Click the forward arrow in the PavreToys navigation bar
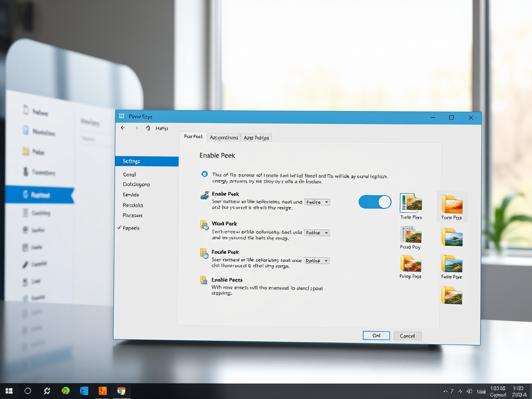 coord(137,128)
